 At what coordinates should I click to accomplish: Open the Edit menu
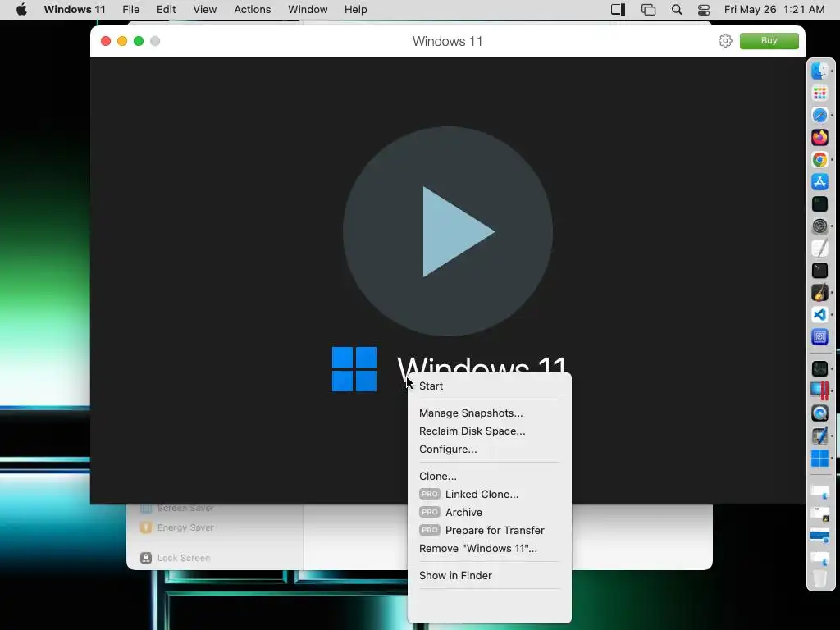[x=166, y=10]
